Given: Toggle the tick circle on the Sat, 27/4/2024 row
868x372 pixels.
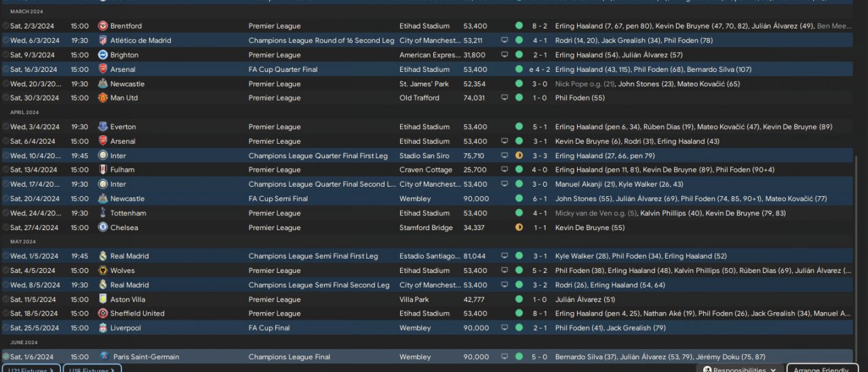Looking at the screenshot, I should 5,227.
